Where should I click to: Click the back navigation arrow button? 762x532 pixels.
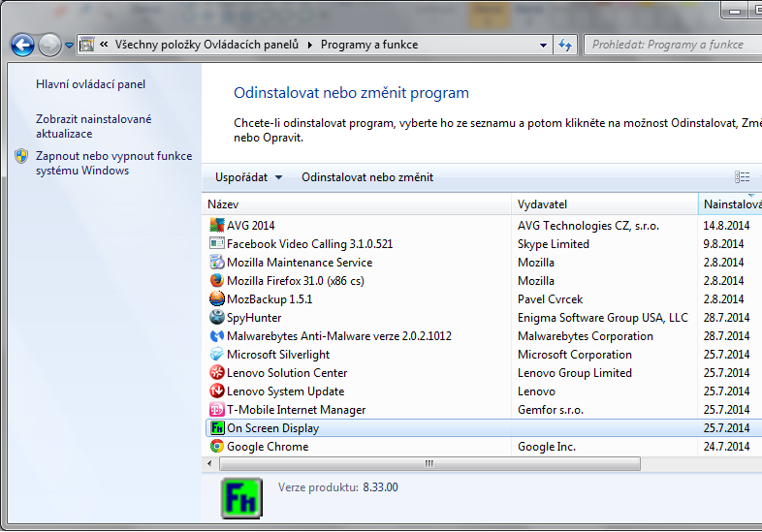coord(22,45)
